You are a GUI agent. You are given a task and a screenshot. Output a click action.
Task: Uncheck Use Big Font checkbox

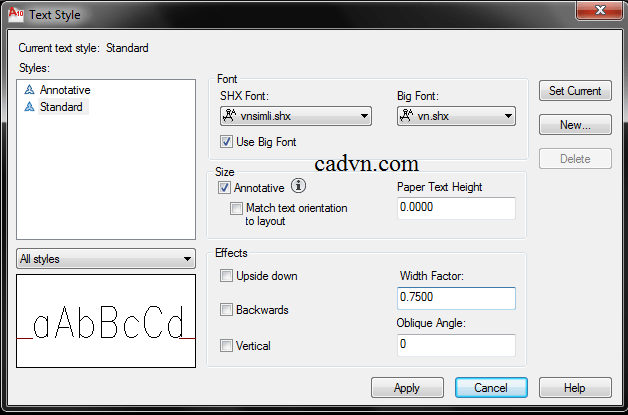click(x=226, y=142)
